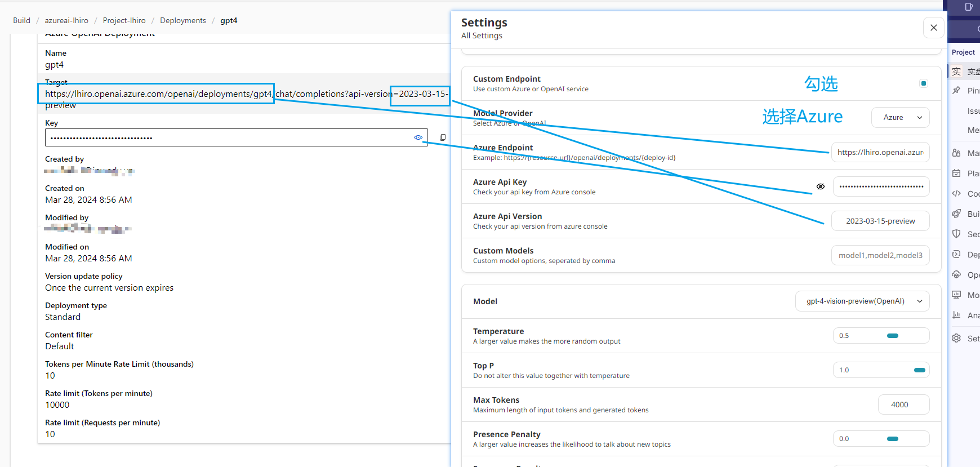Click the 'All Settings' subtitle
This screenshot has width=980, height=467.
click(x=482, y=35)
